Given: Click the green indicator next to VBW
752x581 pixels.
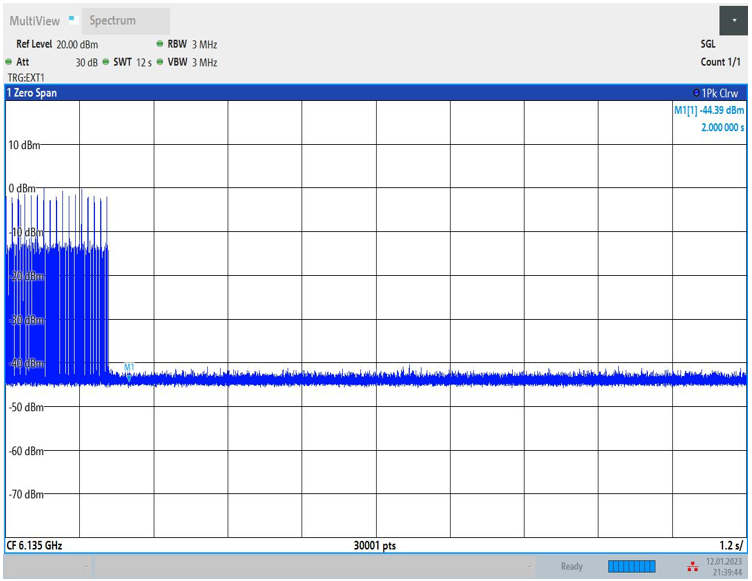Looking at the screenshot, I should coord(160,62).
